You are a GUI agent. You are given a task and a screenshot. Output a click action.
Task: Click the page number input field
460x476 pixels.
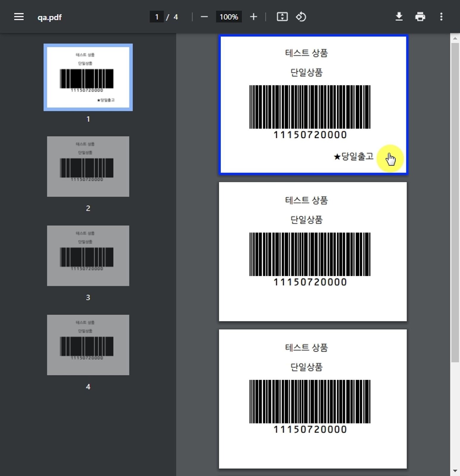157,17
